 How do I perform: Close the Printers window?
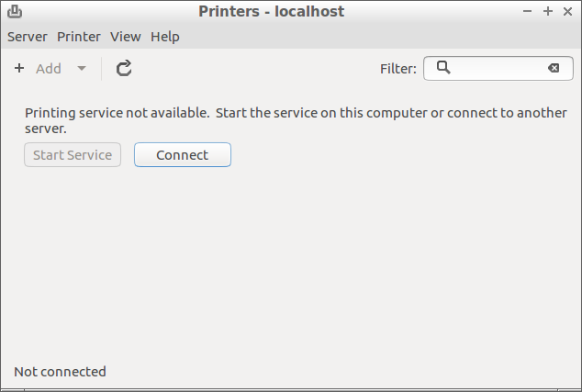(x=568, y=11)
